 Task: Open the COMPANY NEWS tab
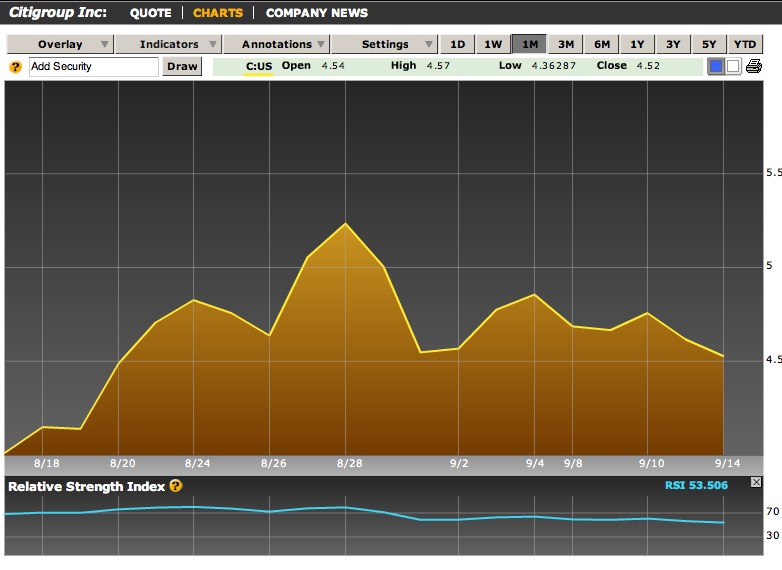(317, 13)
